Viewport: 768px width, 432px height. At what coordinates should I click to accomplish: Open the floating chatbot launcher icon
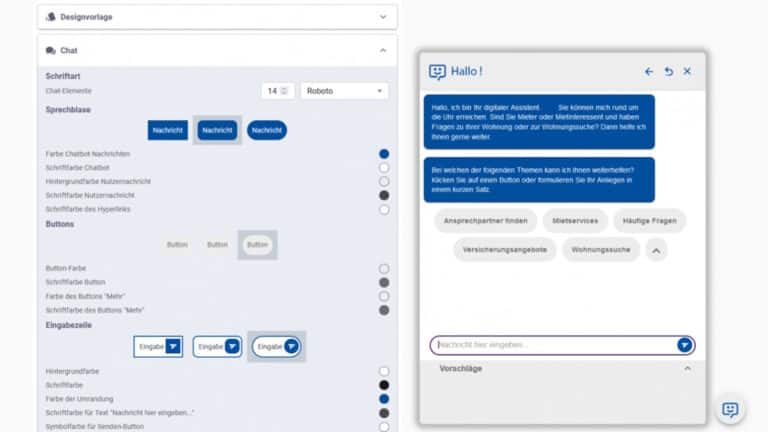coord(730,409)
